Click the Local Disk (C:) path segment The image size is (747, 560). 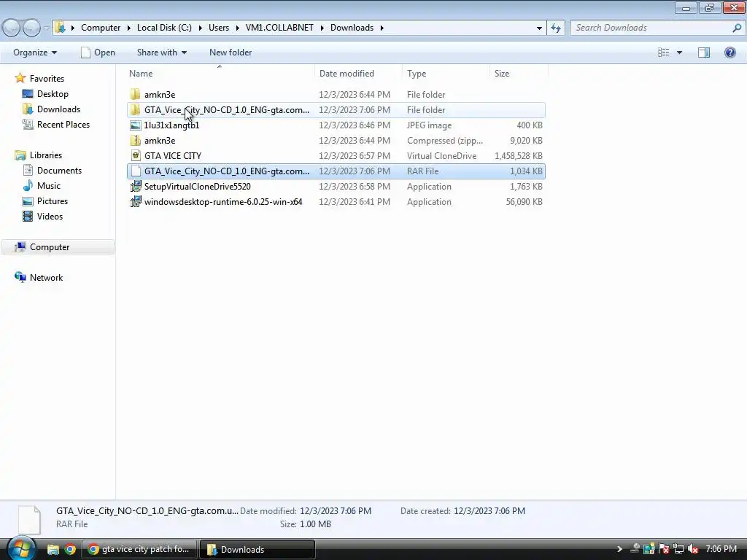coord(164,28)
